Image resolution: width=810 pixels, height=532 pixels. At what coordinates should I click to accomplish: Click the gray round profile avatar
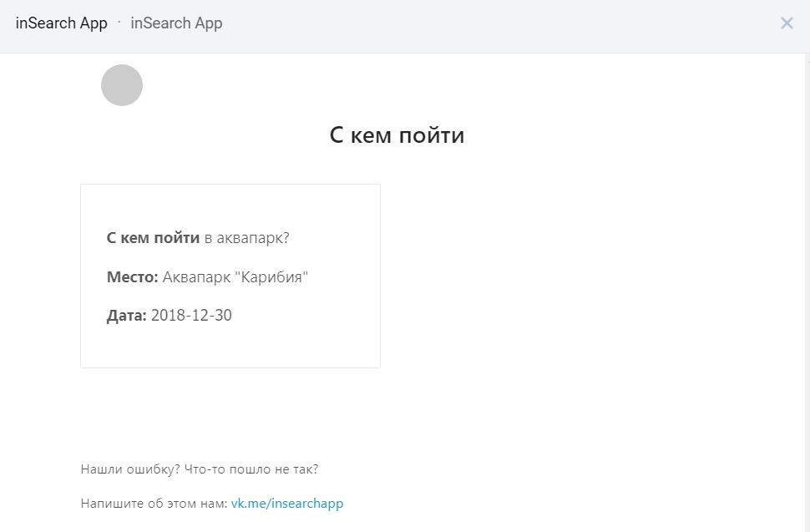(x=122, y=85)
